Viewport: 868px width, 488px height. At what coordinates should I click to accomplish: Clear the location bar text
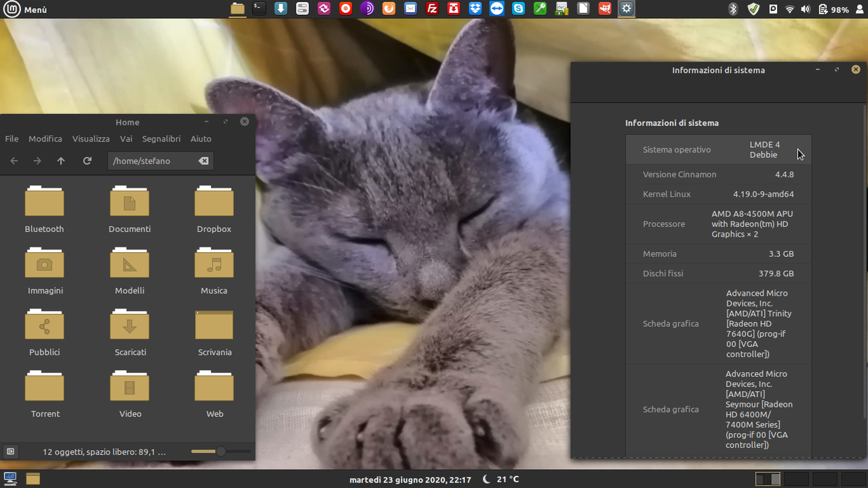[x=203, y=161]
